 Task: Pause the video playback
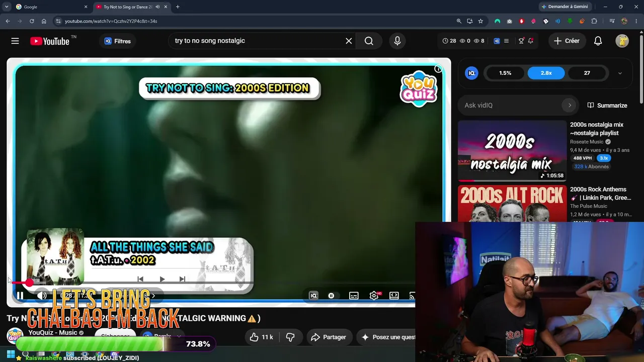coord(20,296)
